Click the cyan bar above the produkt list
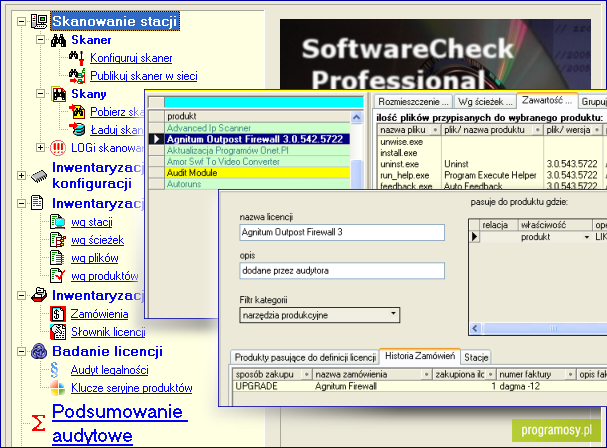Viewport: 607px width, 448px height. (x=264, y=102)
